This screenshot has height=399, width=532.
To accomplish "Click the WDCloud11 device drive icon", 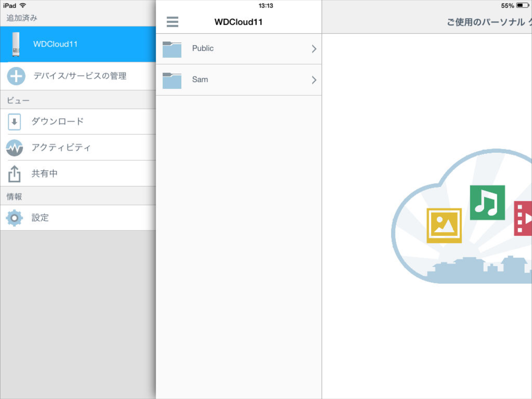I will click(16, 44).
